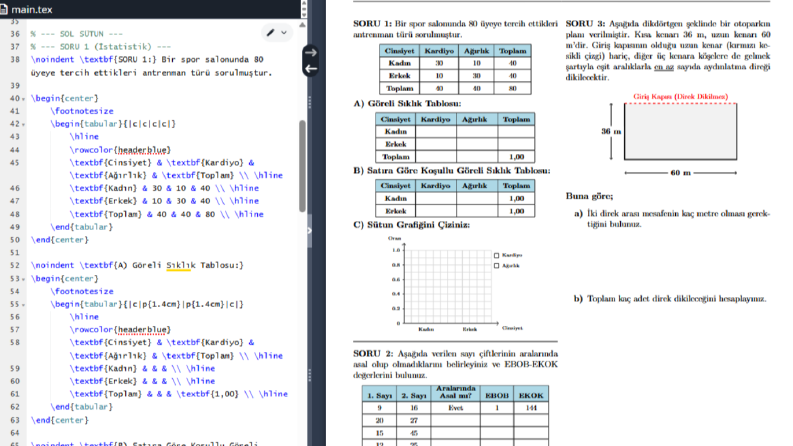The image size is (793, 446).
Task: Click 'headerblue' on line 44
Action: pos(142,150)
